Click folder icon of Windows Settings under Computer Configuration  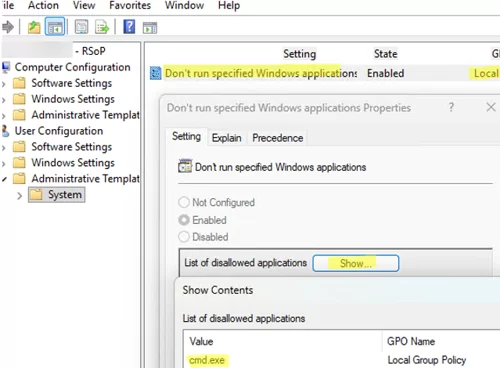(x=19, y=99)
